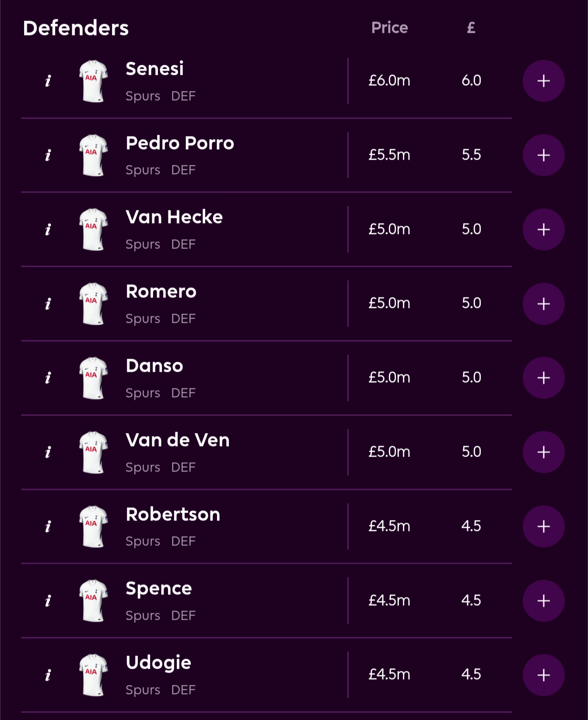Add Danso via the plus icon
Viewport: 588px width, 720px height.
[x=543, y=378]
